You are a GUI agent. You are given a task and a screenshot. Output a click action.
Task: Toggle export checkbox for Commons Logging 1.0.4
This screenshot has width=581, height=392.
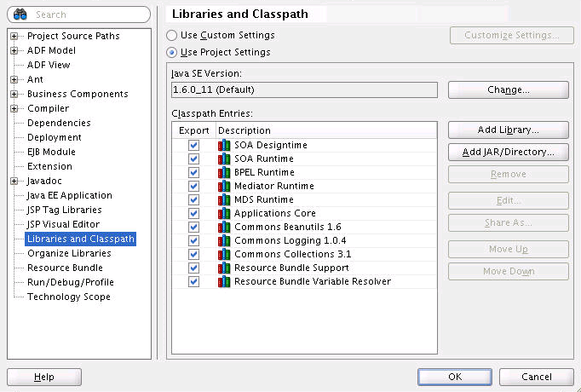tap(193, 241)
